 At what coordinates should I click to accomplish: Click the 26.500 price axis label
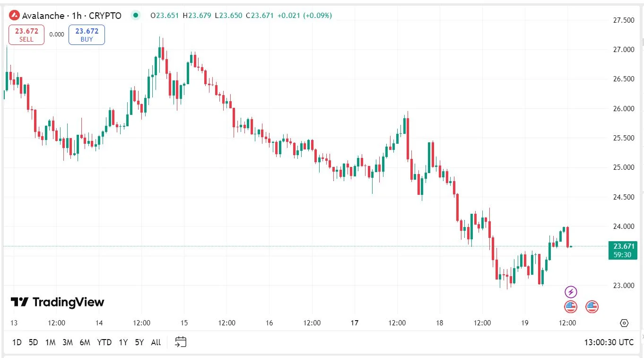point(623,79)
